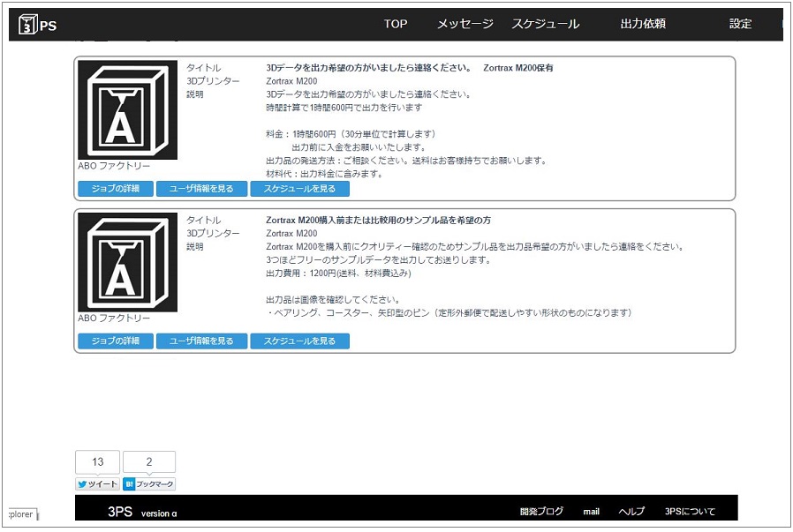The image size is (793, 532).
Task: Select 出力依頼 in the navigation bar
Action: [643, 24]
